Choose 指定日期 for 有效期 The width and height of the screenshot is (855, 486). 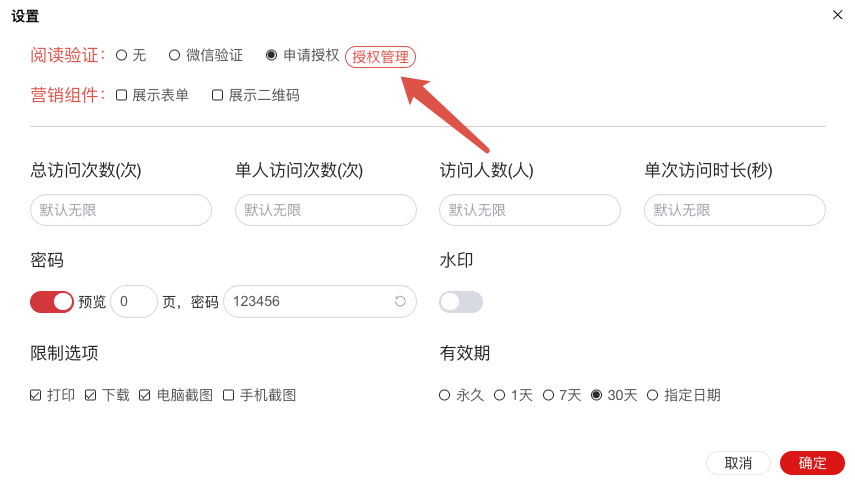click(653, 395)
